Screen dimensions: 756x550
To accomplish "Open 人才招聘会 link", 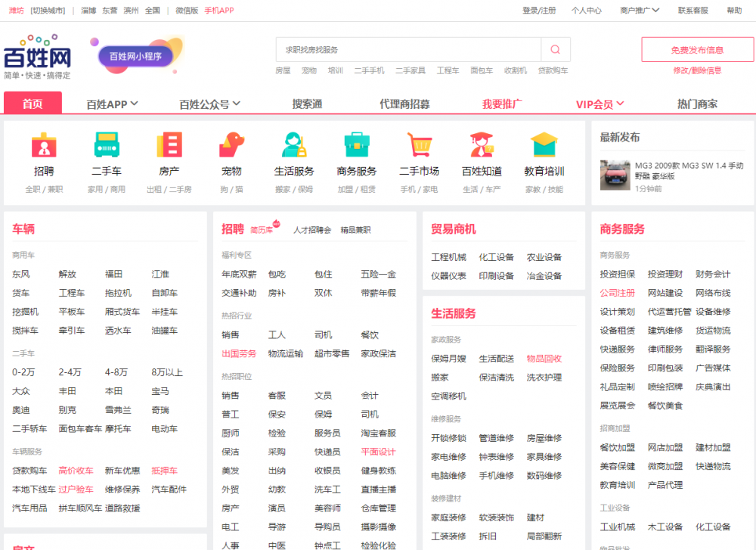I will coord(312,230).
